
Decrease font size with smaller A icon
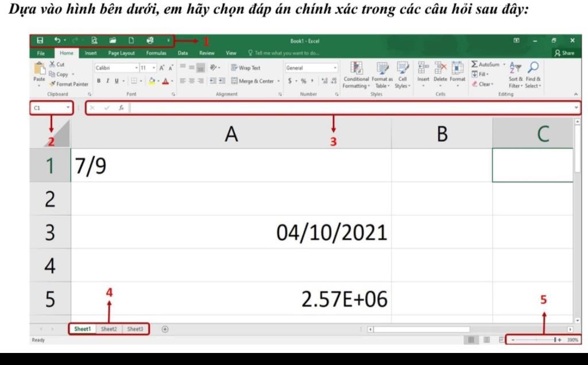171,68
